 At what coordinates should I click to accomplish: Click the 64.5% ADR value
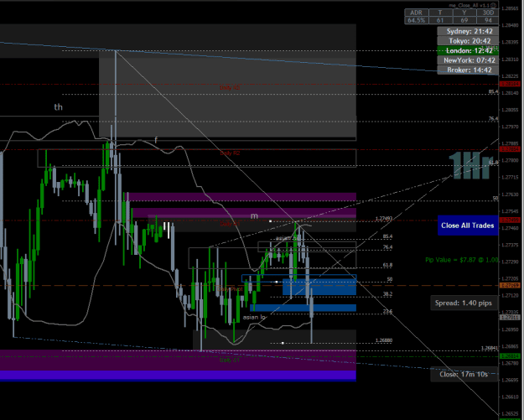pos(416,20)
